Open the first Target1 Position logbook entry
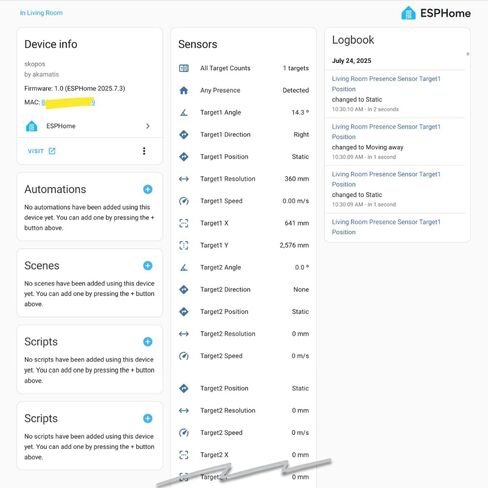 tap(386, 84)
